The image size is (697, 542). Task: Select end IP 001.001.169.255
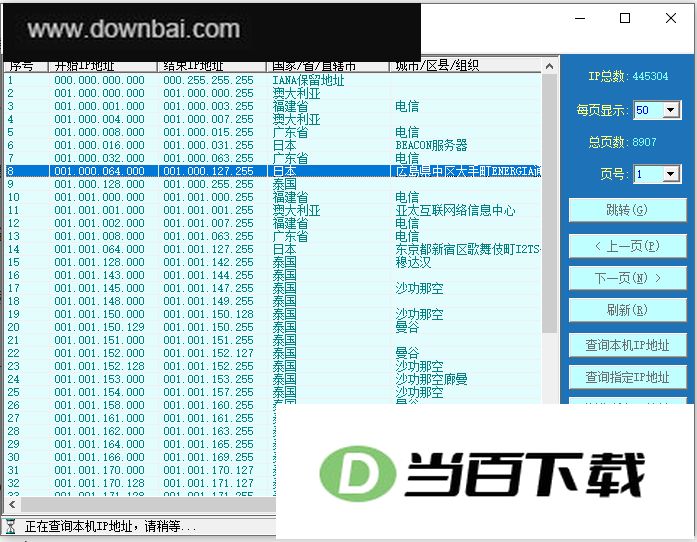point(208,457)
